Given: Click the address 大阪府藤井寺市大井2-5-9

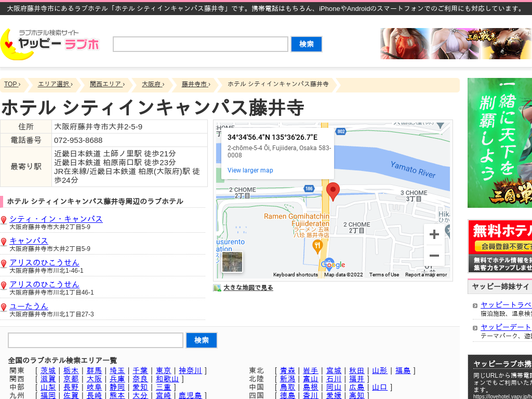Looking at the screenshot, I should pyautogui.click(x=98, y=127).
